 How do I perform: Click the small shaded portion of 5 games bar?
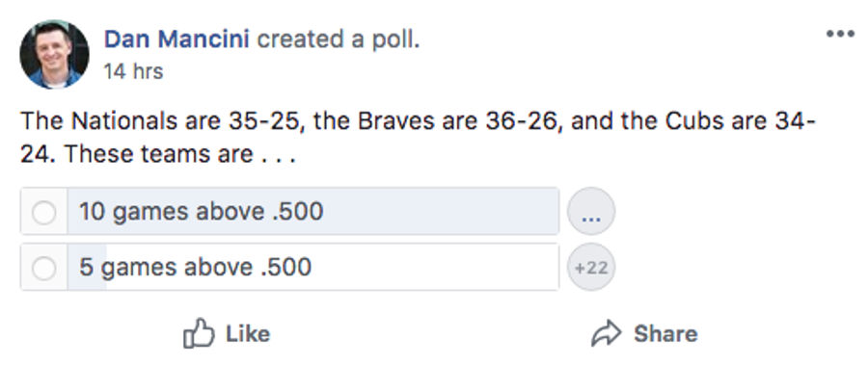point(87,268)
